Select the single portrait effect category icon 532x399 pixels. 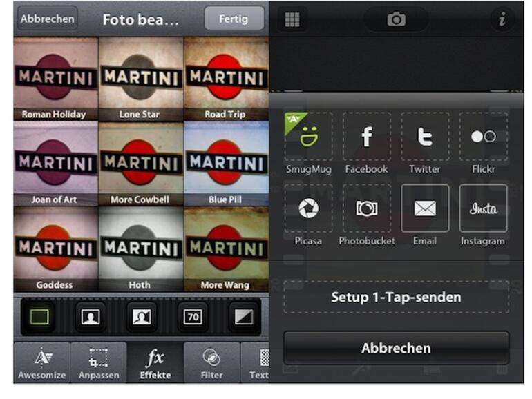(91, 318)
